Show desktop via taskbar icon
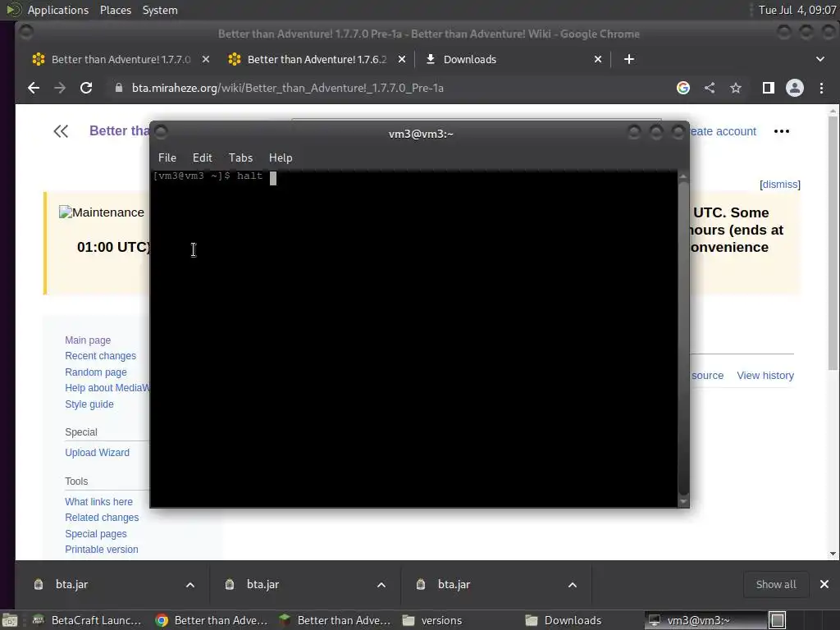 click(x=10, y=620)
